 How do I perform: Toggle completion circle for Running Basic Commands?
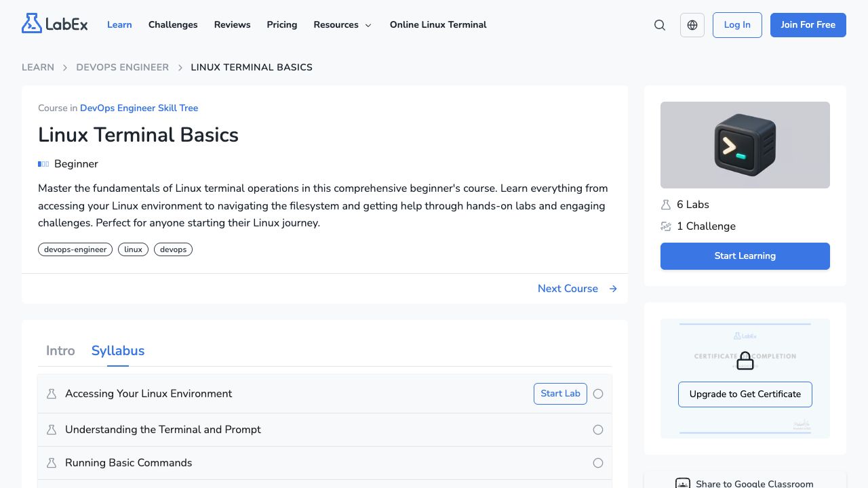(x=598, y=463)
